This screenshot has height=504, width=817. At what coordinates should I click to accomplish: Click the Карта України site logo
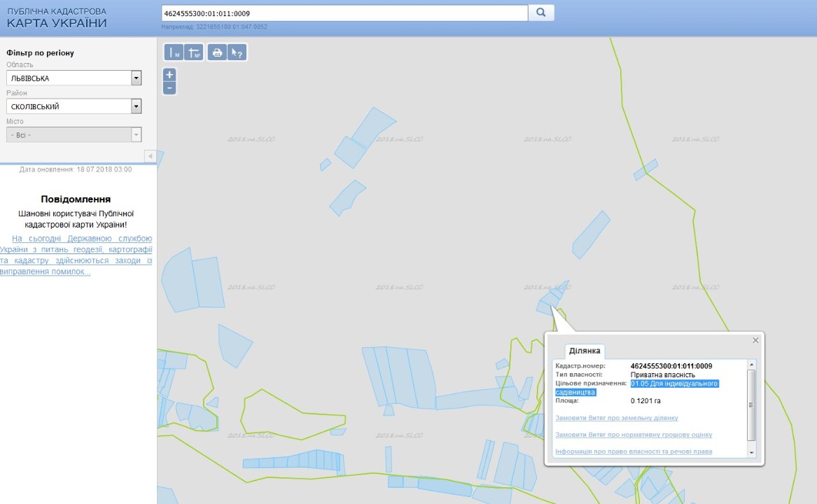point(57,18)
